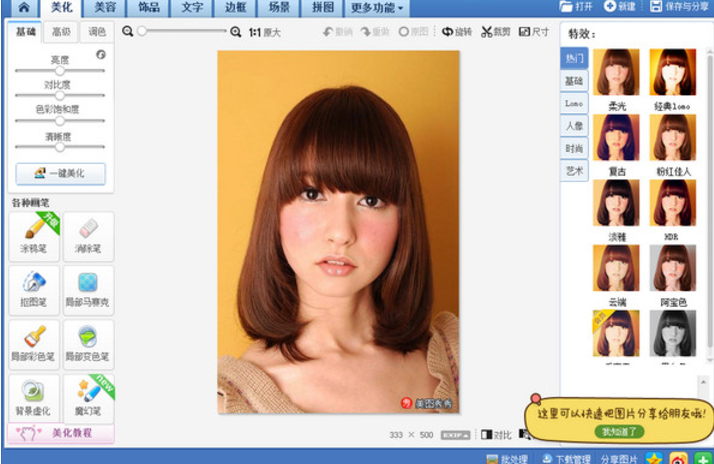Switch to the 美容 tab

(105, 8)
